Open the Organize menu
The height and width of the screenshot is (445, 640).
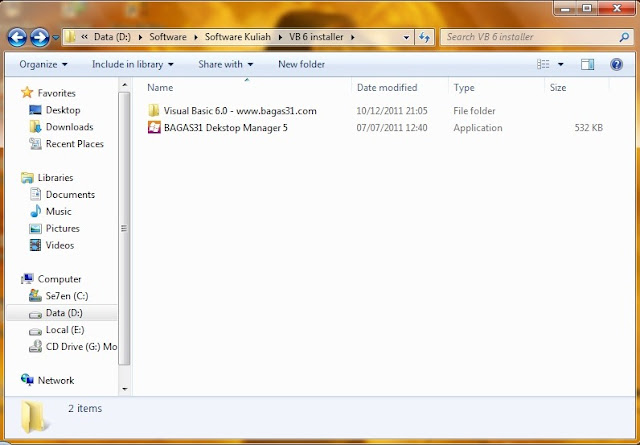click(43, 65)
